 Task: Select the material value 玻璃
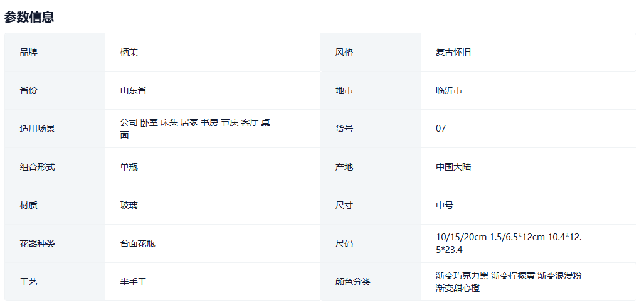tap(129, 205)
